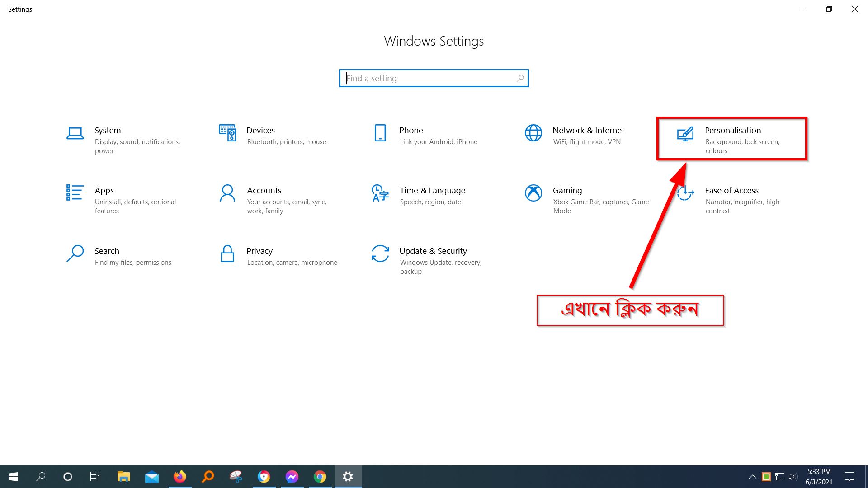
Task: Select the Update & Security title
Action: click(433, 251)
